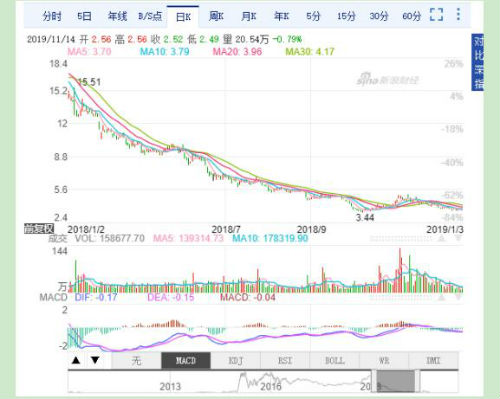Click down triangle beside MACD panel

tap(458, 297)
